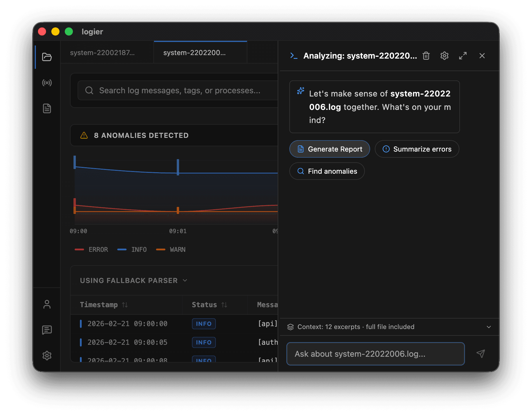Click the orange WARN marker near 09:01
Screen dimensions: 532x415
click(x=178, y=210)
